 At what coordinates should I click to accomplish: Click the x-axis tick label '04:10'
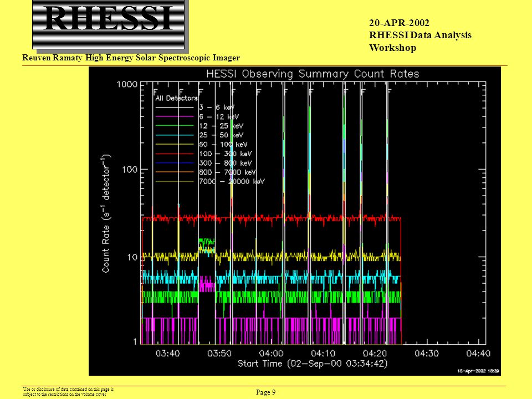point(323,354)
